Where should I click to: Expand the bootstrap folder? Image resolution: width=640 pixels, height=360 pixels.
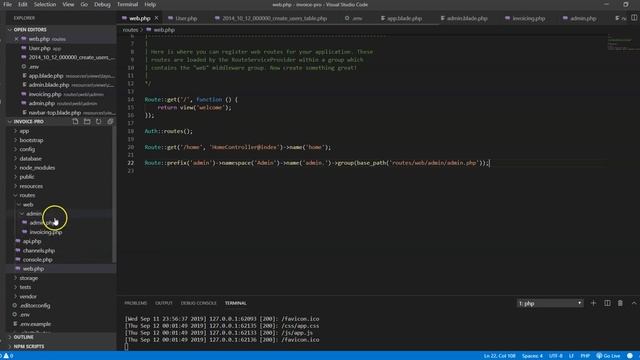click(31, 140)
